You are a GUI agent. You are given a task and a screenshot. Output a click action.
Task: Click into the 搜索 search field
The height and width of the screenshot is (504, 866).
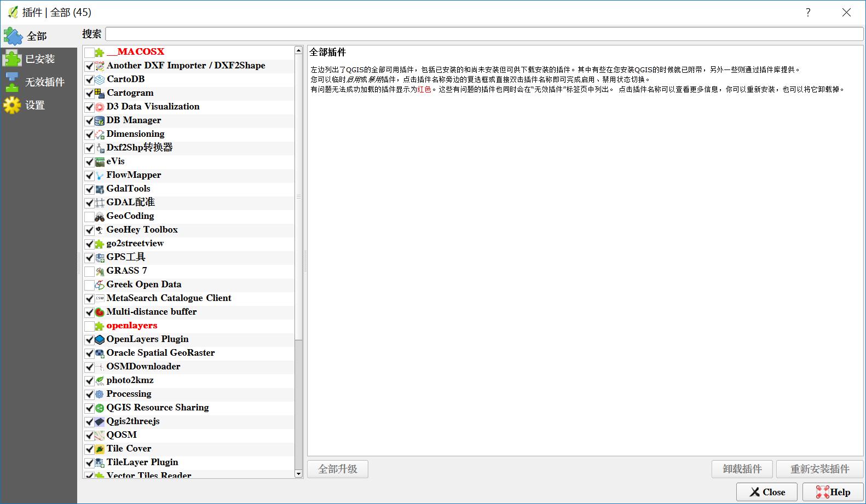point(484,34)
